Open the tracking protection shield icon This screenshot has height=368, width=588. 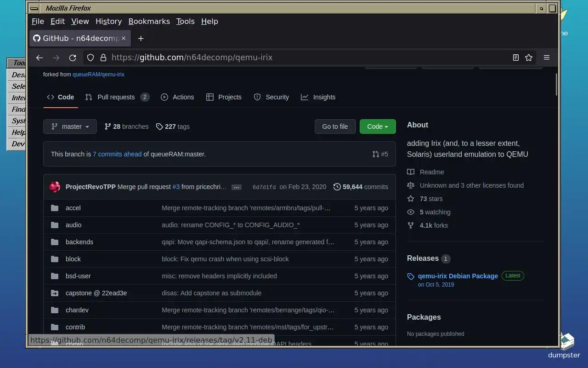[90, 57]
